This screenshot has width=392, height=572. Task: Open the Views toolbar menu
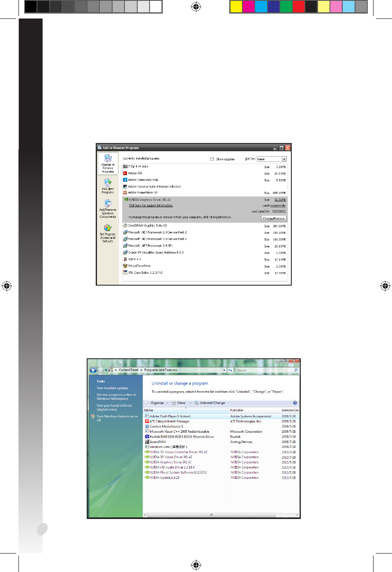[x=181, y=403]
